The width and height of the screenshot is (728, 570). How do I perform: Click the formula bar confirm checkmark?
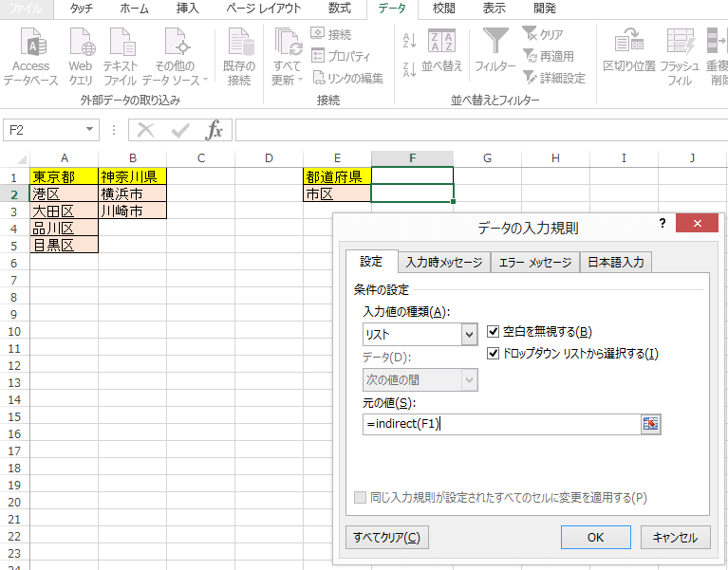(180, 130)
